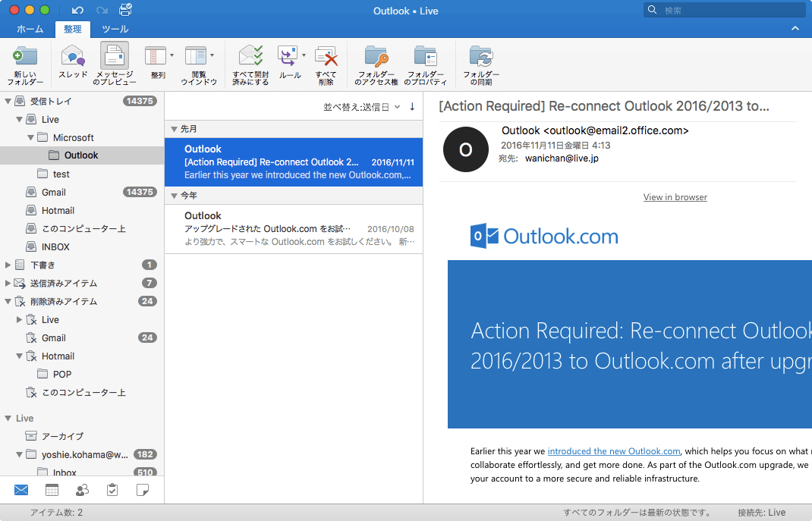Collapse the yoshie.kohama account folder
This screenshot has width=812, height=521.
19,455
